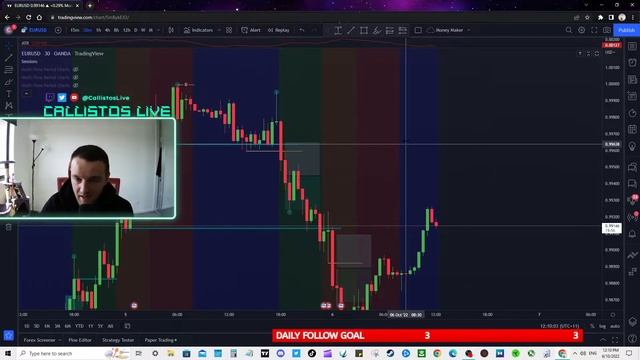Toggle visibility of second hidden indicator

[76, 77]
